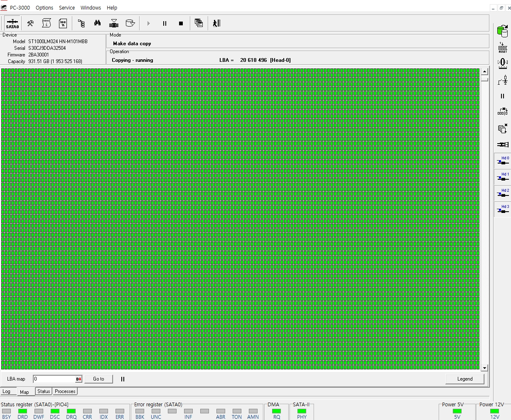Open the Legend button

(464, 379)
